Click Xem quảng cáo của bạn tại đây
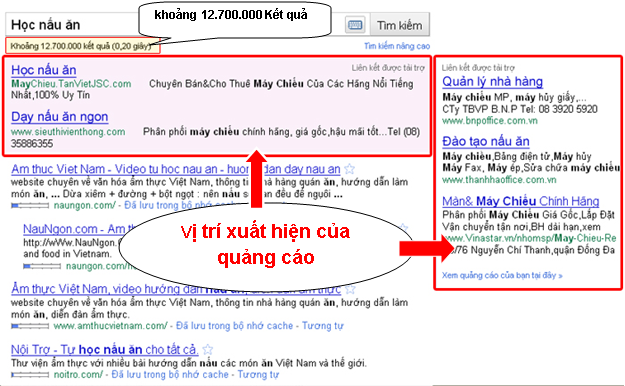The height and width of the screenshot is (386, 625). coord(502,276)
